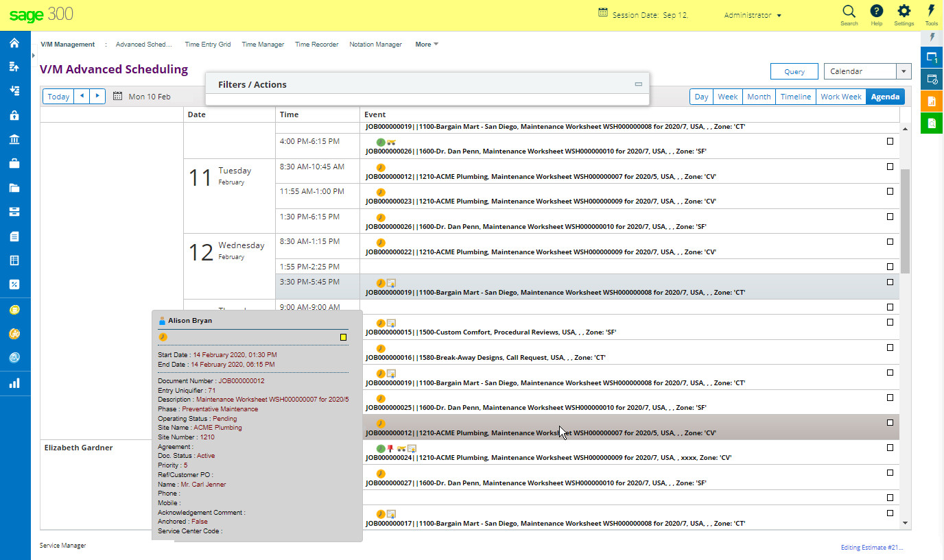Go to previous date with left arrow

(82, 97)
